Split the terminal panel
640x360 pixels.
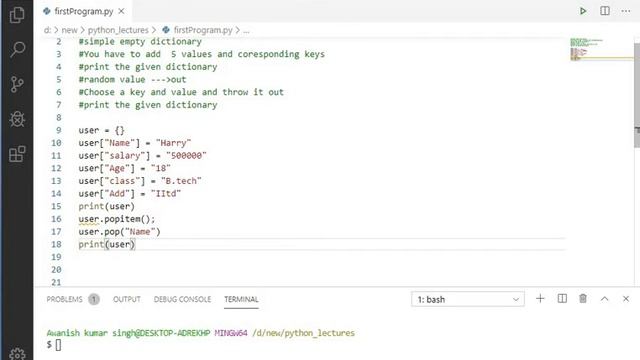click(x=562, y=299)
